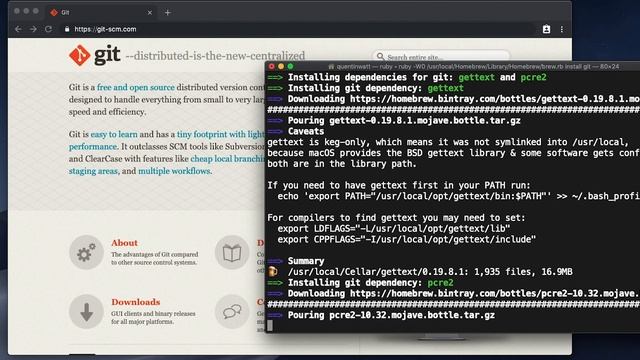Click the Summary heading in Terminal
Viewport: 640px width, 360px height.
coord(306,261)
